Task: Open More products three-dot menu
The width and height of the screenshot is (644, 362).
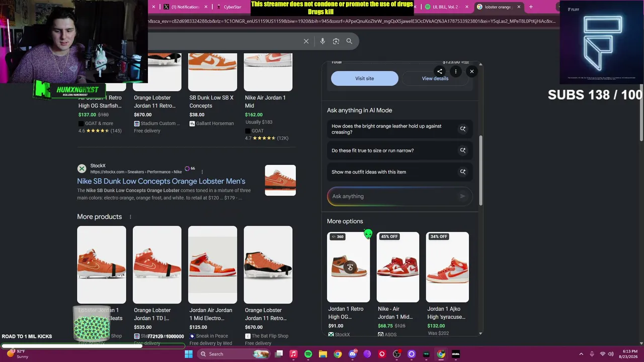Action: 130,217
